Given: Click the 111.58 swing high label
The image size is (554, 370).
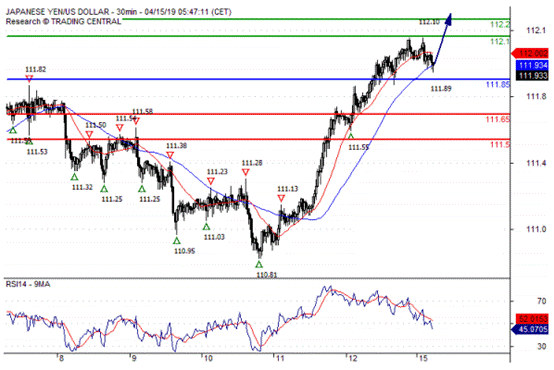Looking at the screenshot, I should 142,112.
